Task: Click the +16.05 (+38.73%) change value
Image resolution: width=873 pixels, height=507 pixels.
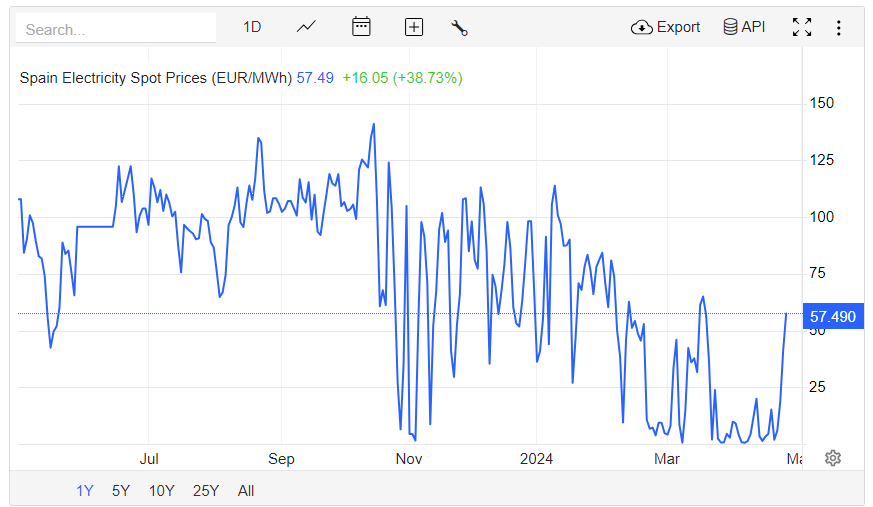Action: pos(402,78)
